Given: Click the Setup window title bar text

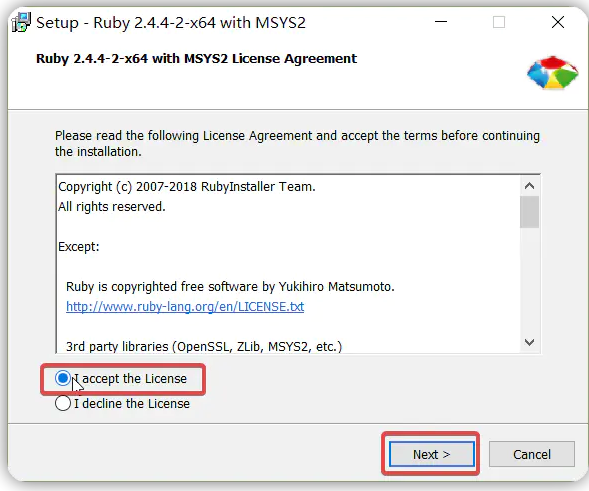Looking at the screenshot, I should pos(171,23).
